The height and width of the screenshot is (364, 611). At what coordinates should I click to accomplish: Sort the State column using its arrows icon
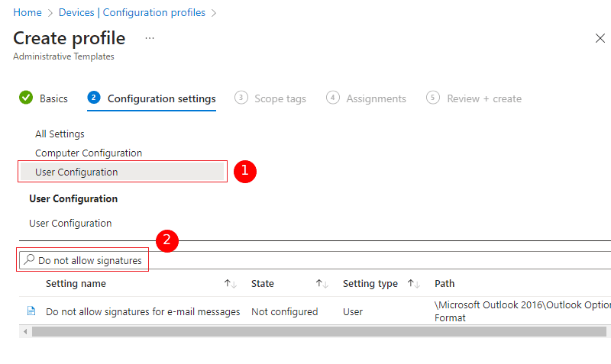[x=322, y=284]
